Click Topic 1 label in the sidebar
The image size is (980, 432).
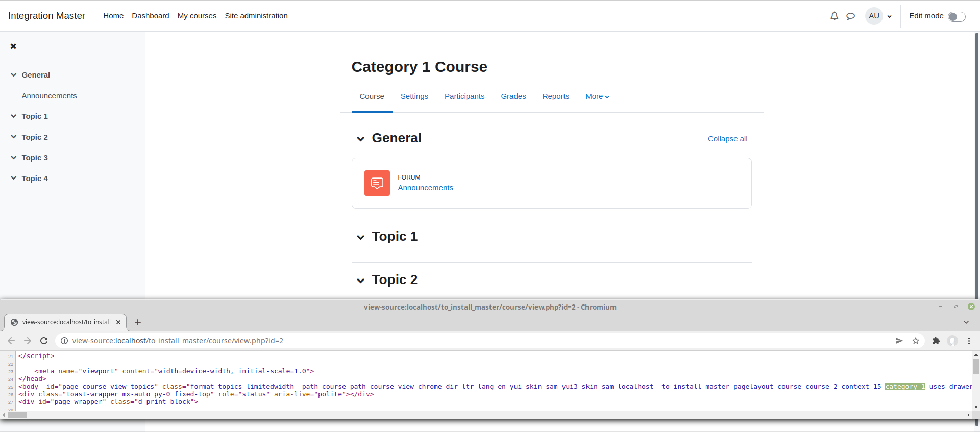(x=35, y=116)
